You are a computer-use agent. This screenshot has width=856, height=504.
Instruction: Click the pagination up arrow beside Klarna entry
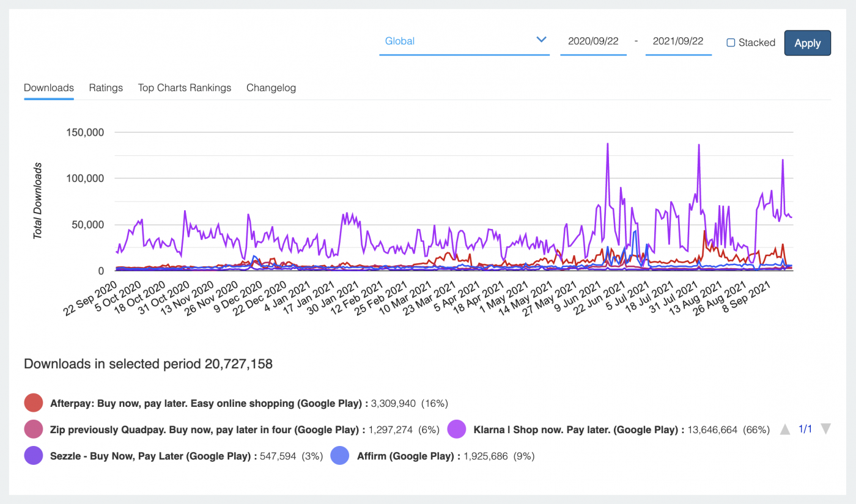point(785,429)
